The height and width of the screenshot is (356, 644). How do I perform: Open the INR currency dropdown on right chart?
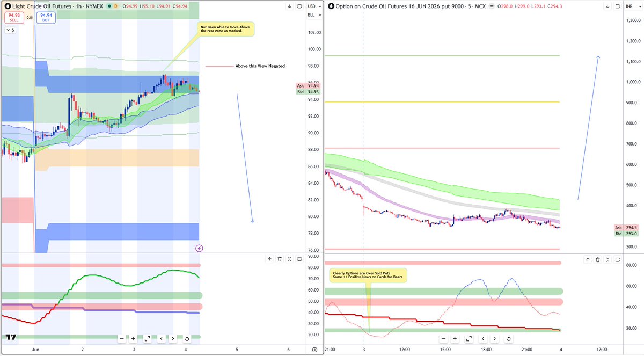(x=634, y=6)
